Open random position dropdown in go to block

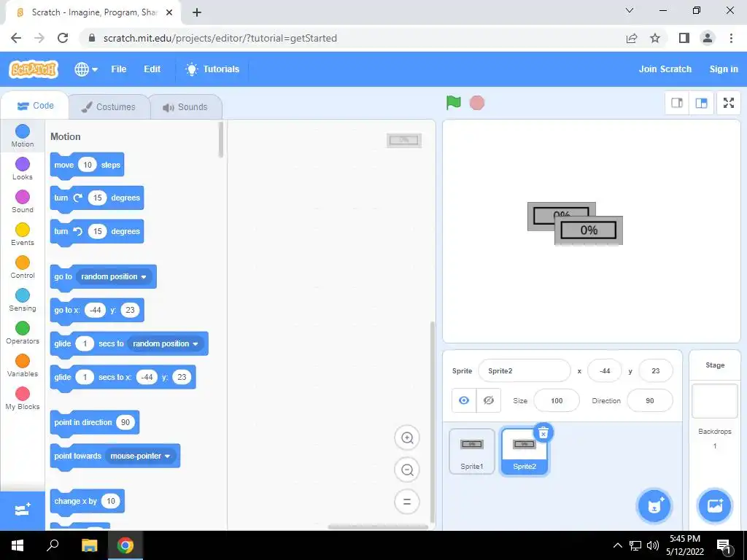point(114,276)
